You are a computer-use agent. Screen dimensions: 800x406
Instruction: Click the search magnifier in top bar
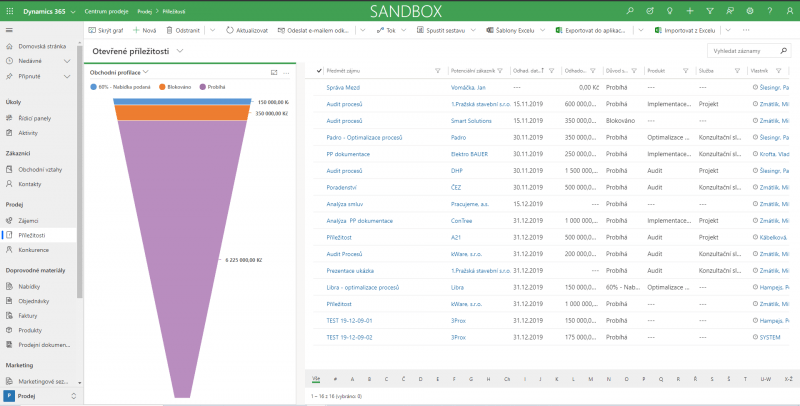(630, 11)
